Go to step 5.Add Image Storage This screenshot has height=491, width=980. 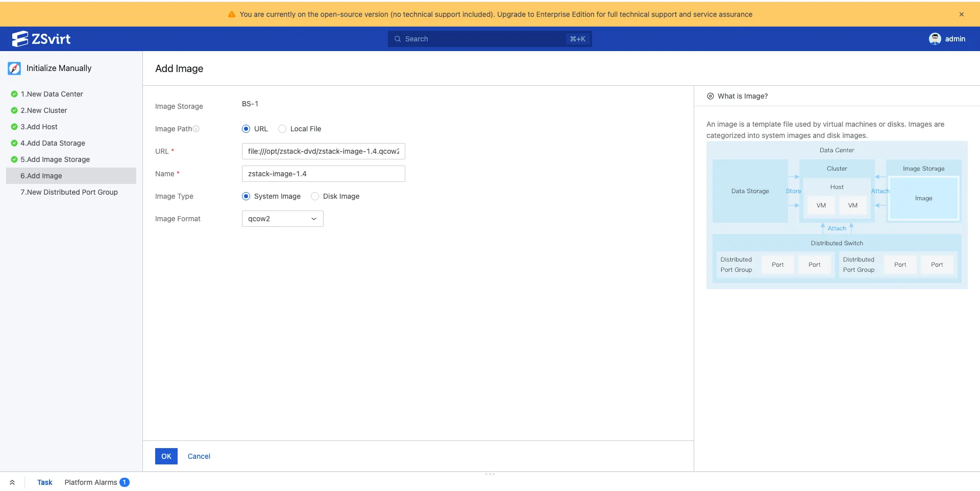pyautogui.click(x=55, y=159)
